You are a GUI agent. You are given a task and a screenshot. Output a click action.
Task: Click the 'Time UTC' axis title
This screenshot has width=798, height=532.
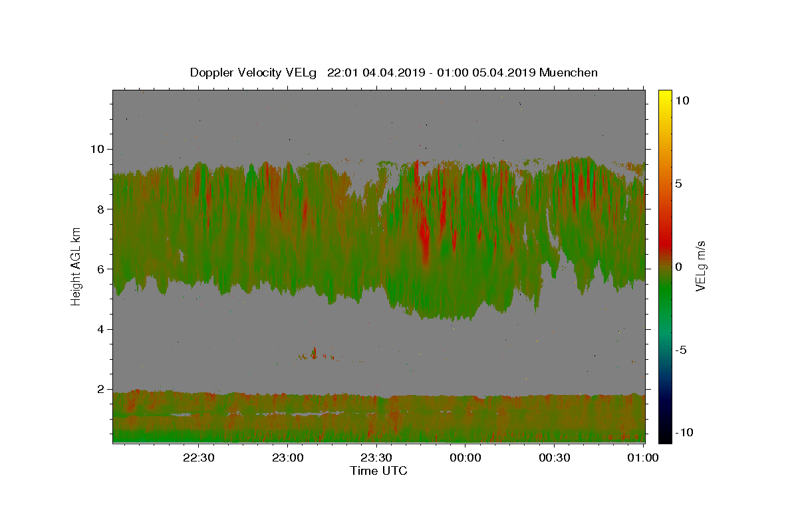[378, 471]
